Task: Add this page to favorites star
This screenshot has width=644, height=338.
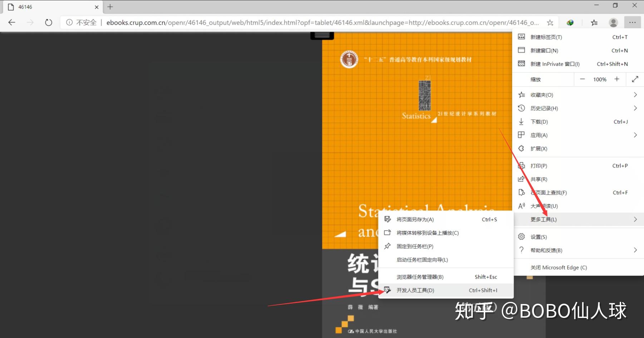Action: pyautogui.click(x=550, y=23)
